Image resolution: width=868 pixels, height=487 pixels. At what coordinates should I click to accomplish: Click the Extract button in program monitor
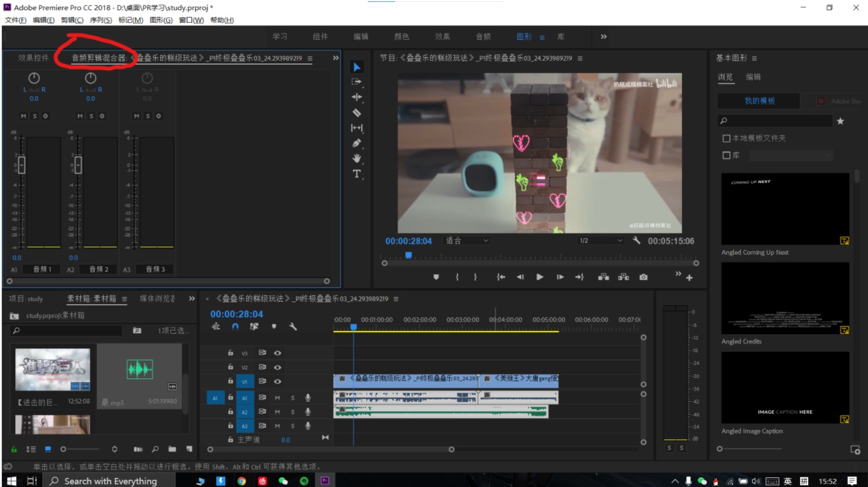pyautogui.click(x=624, y=277)
